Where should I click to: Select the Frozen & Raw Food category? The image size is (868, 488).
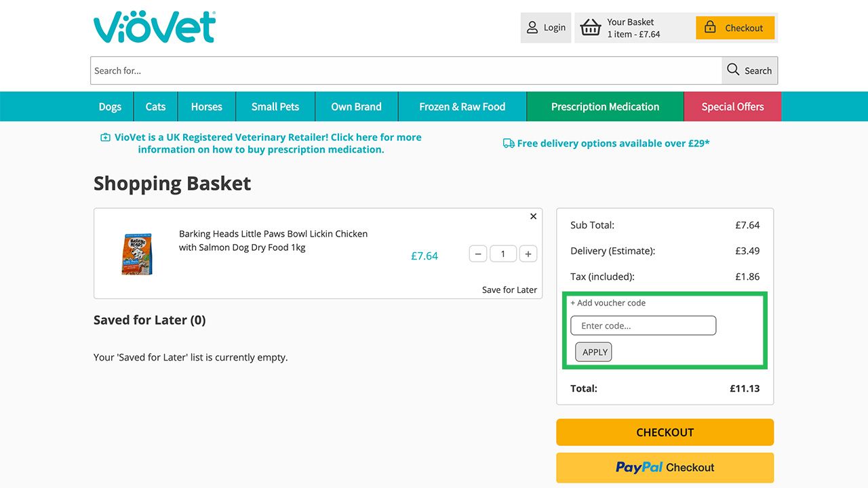click(462, 106)
